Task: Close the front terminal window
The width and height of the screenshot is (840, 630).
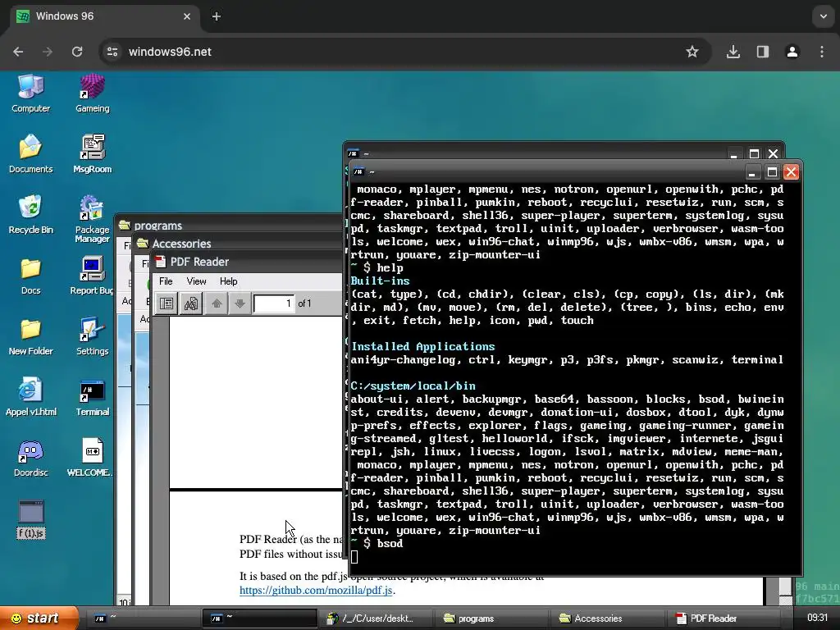Action: [792, 172]
